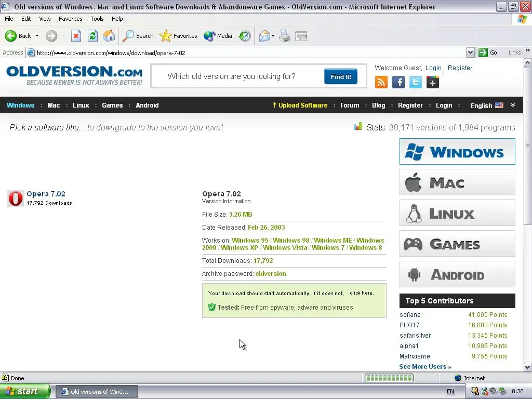
Task: Click the Find It! button
Action: point(341,77)
